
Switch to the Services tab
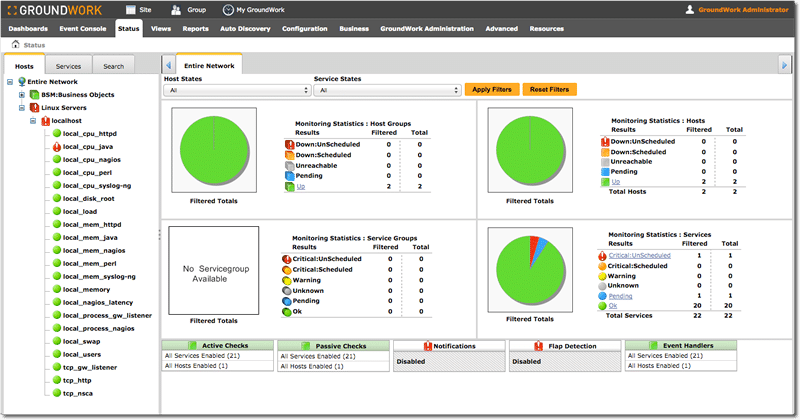[68, 66]
